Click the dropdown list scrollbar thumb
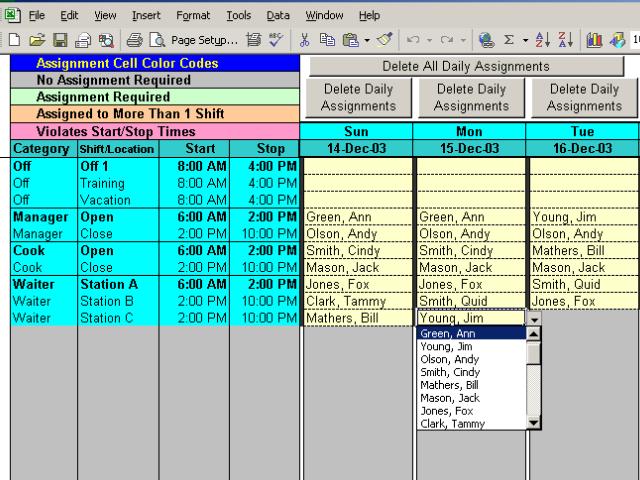This screenshot has height=480, width=640. coord(533,353)
